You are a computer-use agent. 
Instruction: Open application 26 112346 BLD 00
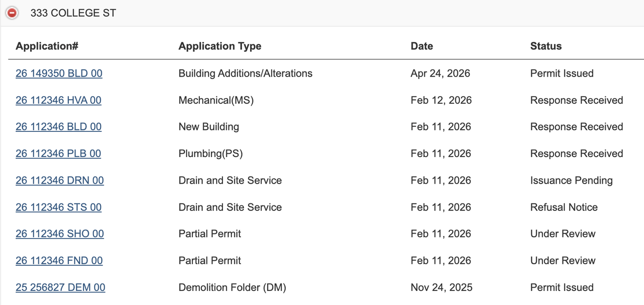coord(58,127)
